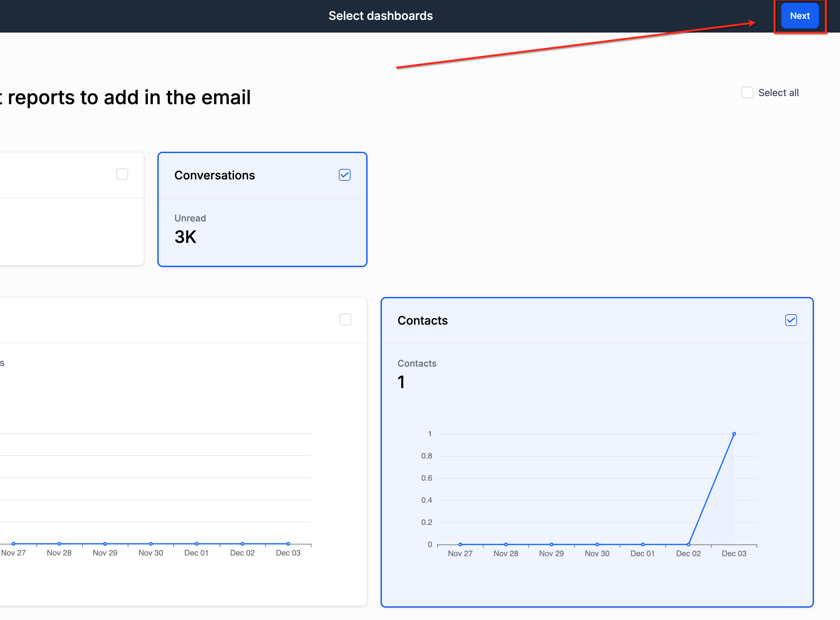Tick the checkbox on the left chart card

[345, 320]
